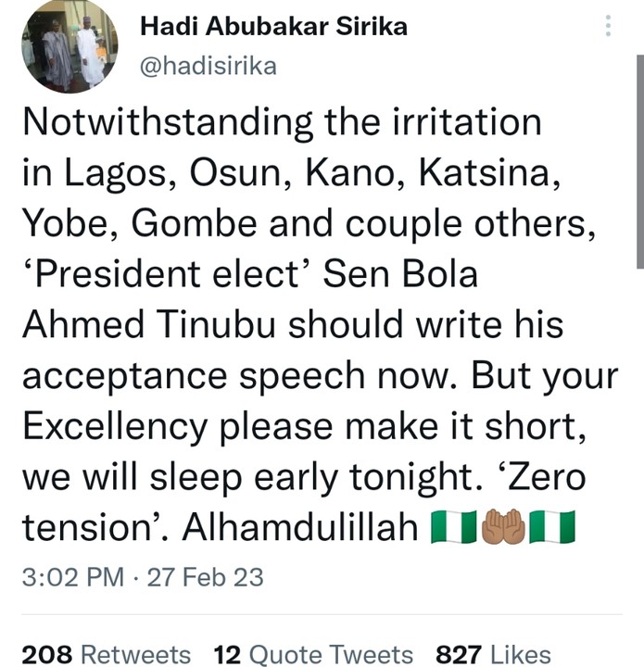Click the display name Hadi Abubakar Sirika
The width and height of the screenshot is (644, 667).
(x=273, y=27)
